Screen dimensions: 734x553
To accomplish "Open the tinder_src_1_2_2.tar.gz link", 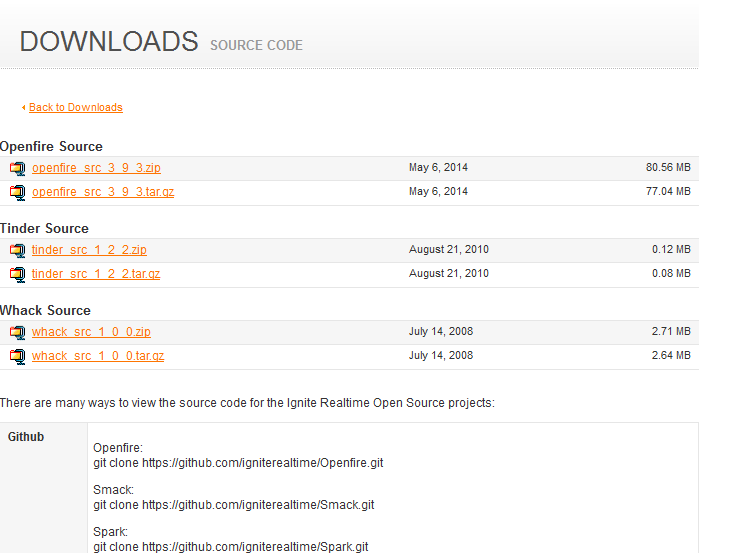I will (96, 273).
